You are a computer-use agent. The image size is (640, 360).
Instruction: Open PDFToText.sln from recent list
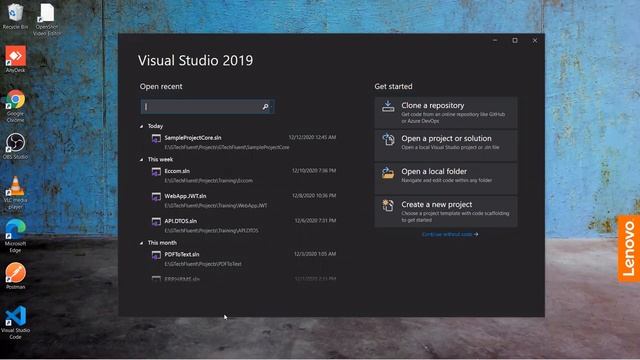pos(244,259)
